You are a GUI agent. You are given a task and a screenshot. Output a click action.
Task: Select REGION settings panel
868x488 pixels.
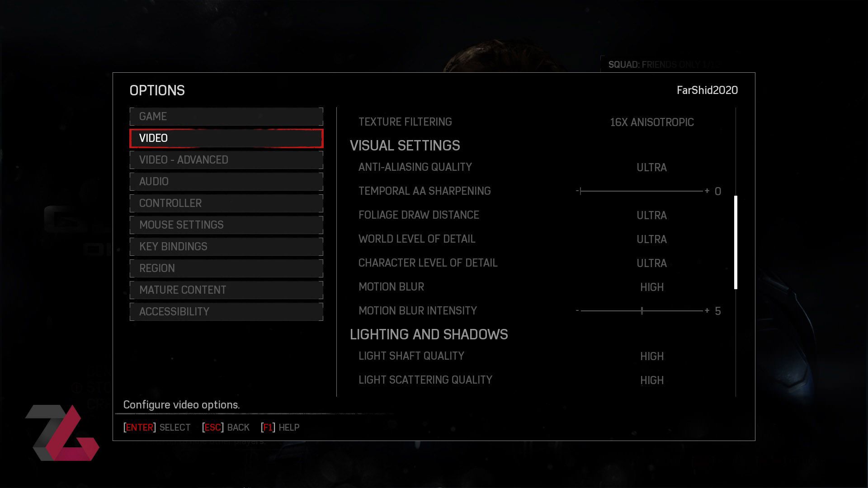pyautogui.click(x=226, y=267)
